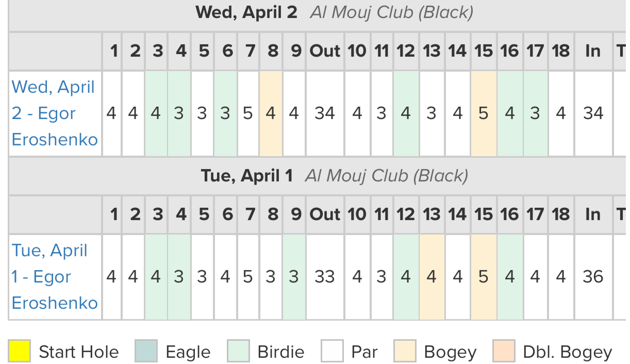This screenshot has height=364, width=630.
Task: Click the Out total 34 on April 2
Action: [x=325, y=113]
